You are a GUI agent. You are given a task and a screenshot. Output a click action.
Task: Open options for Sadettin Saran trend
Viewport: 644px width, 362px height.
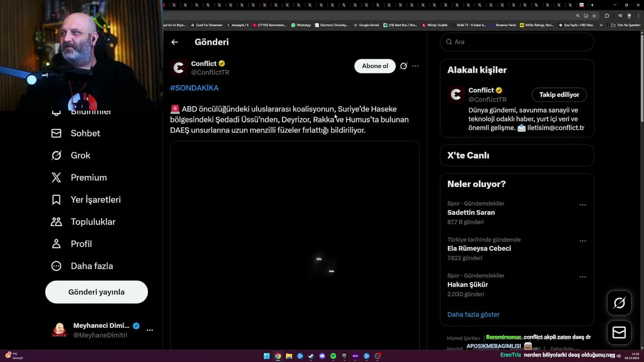click(x=583, y=205)
